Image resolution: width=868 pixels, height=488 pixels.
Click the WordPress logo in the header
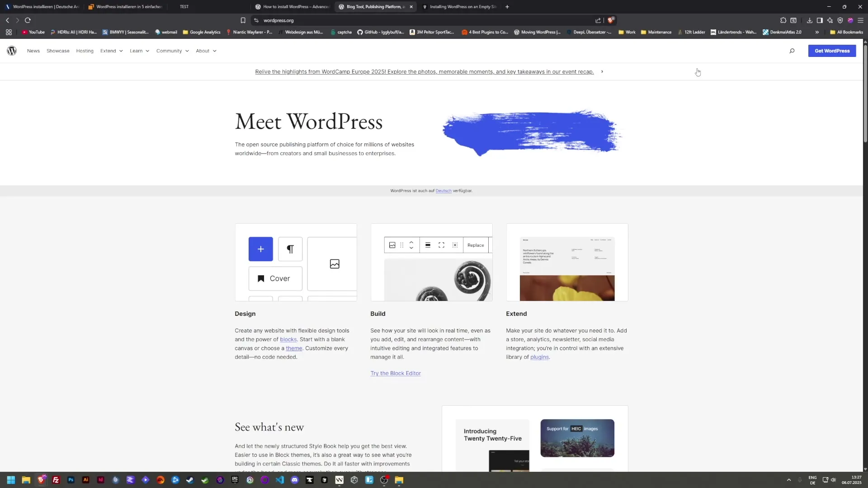point(12,51)
